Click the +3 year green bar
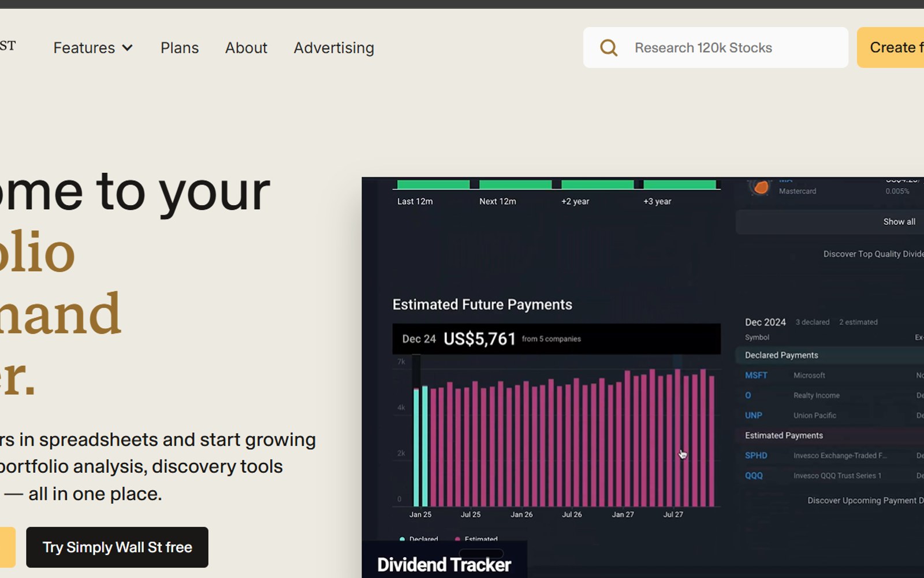Screen dimensions: 924x578 [x=680, y=184]
